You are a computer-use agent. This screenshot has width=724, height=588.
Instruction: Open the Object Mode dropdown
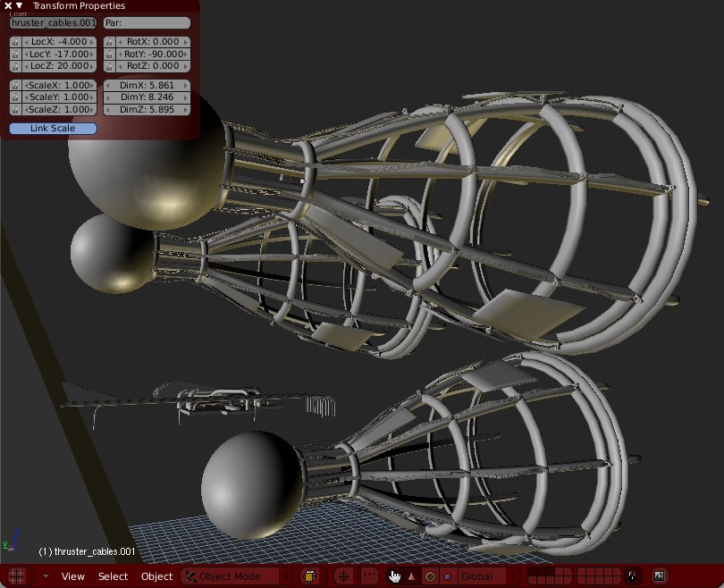click(x=237, y=576)
